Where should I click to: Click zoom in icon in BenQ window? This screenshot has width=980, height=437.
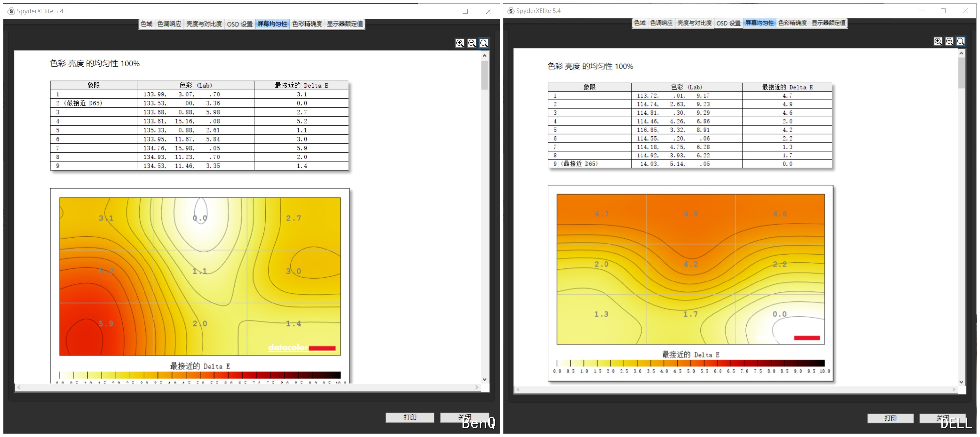(x=460, y=43)
